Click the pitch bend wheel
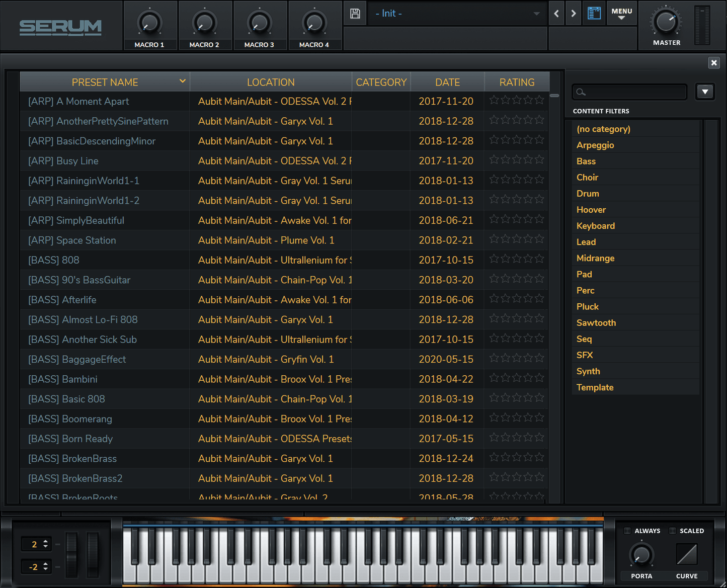Viewport: 727px width, 588px height. click(71, 554)
